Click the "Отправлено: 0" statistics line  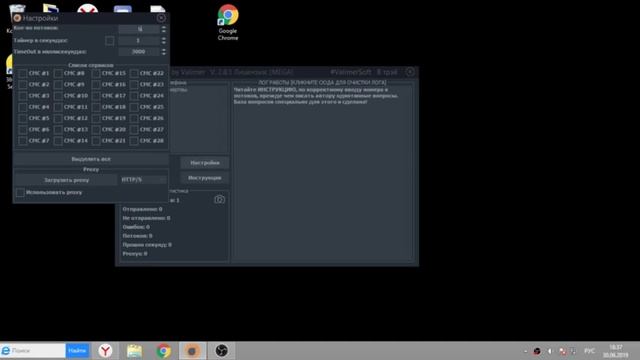142,209
